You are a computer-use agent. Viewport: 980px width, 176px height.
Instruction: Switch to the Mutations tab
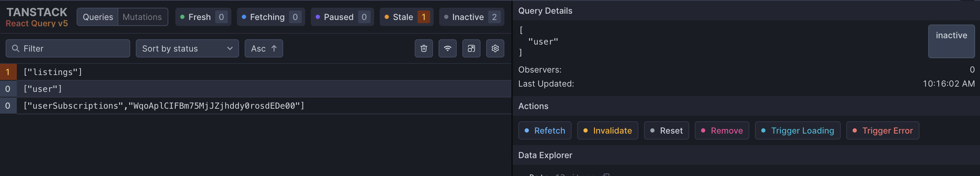pos(142,17)
